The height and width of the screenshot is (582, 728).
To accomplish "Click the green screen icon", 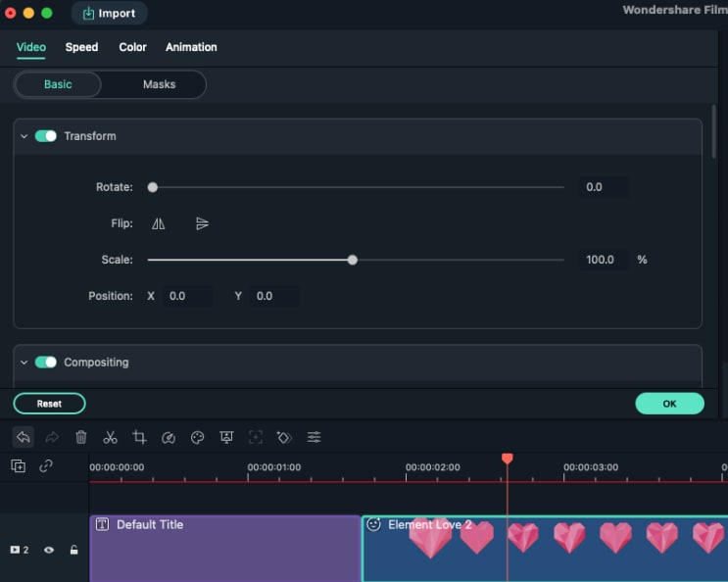I will (x=226, y=437).
